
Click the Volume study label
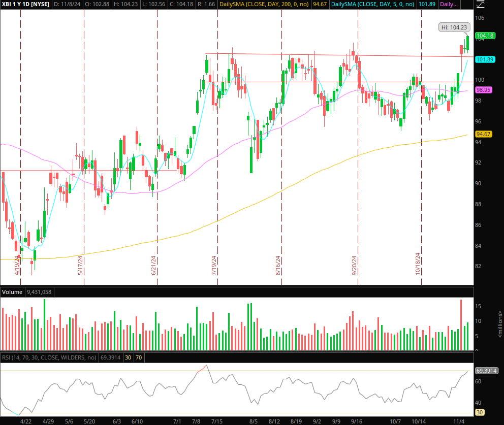(x=12, y=292)
